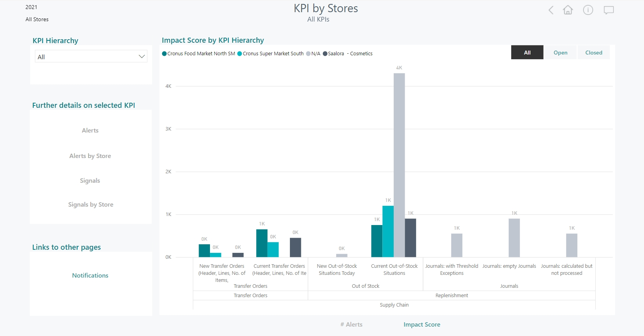Open Signals by Store details

point(90,205)
